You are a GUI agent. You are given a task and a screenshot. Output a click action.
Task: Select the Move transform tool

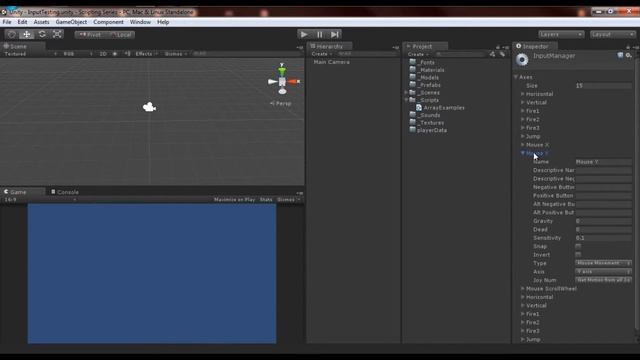[27, 35]
